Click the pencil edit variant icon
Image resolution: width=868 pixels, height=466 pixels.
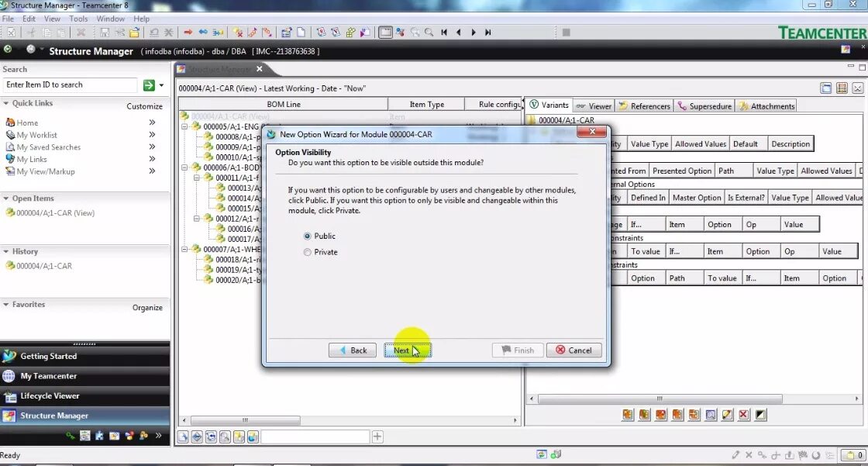[728, 415]
